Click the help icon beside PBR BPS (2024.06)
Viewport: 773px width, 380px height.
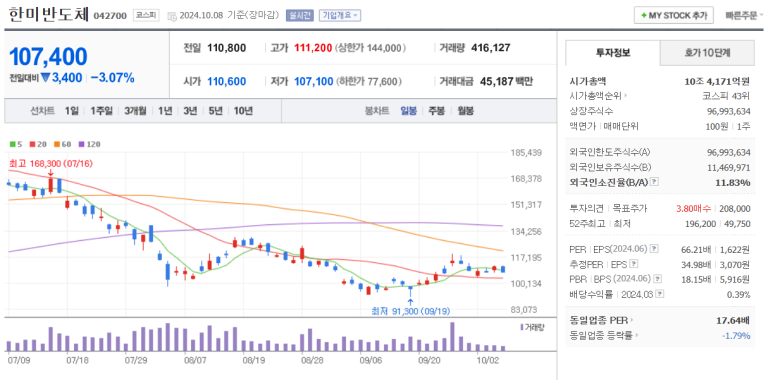[658, 279]
